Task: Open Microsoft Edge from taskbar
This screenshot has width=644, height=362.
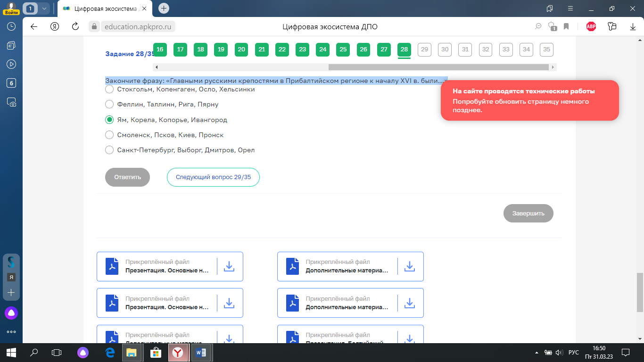Action: [110, 352]
